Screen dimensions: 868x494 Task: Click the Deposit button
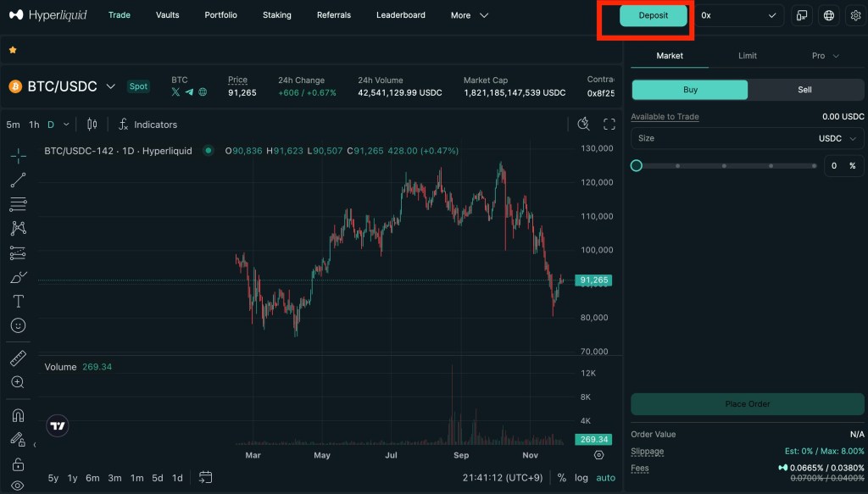point(653,15)
